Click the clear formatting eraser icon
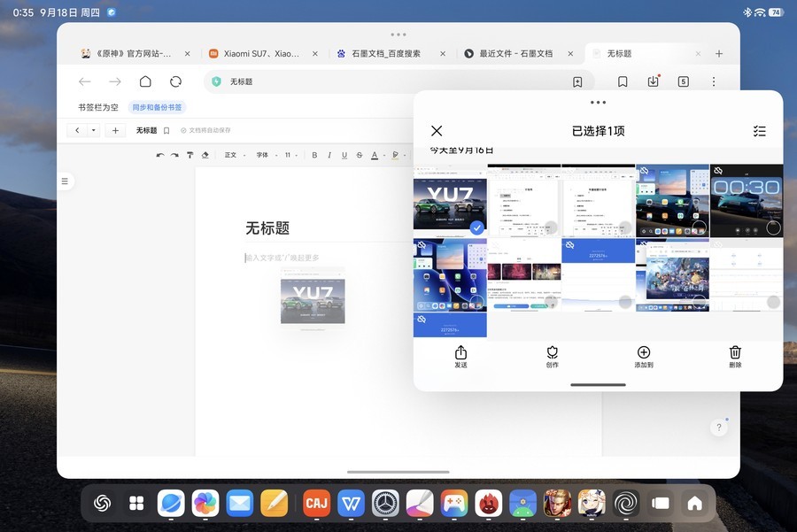 click(205, 155)
